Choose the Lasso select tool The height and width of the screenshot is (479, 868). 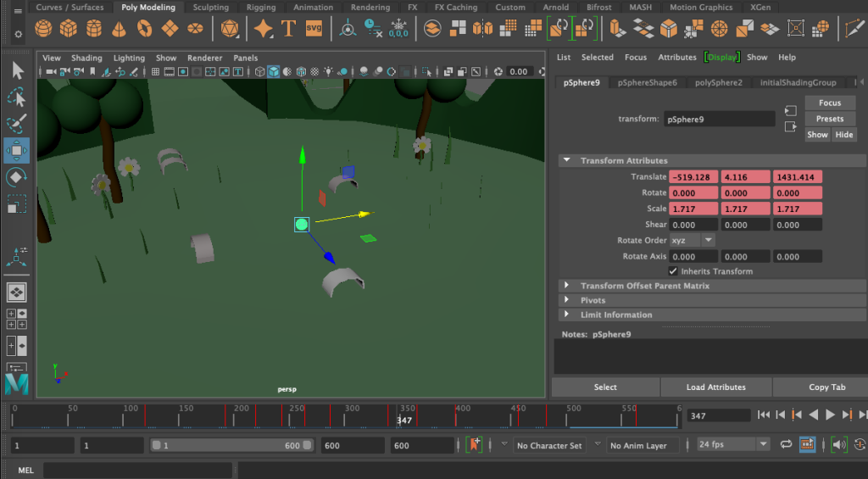[x=17, y=97]
